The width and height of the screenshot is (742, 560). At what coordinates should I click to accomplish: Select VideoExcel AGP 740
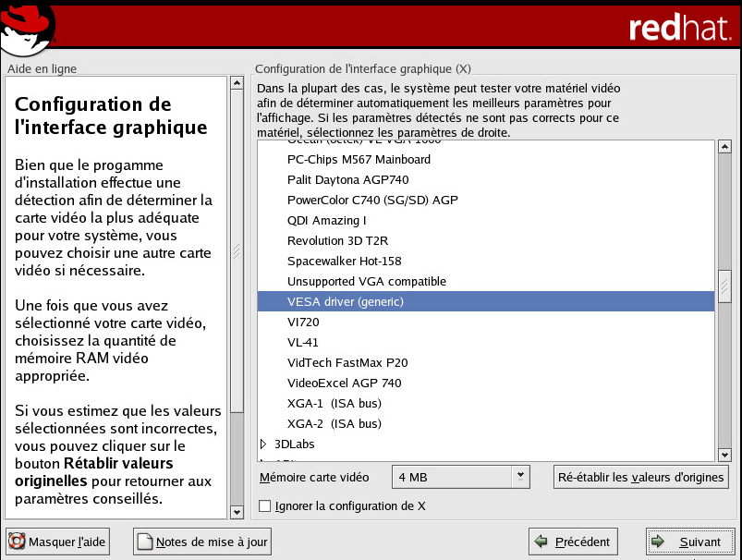(486, 383)
